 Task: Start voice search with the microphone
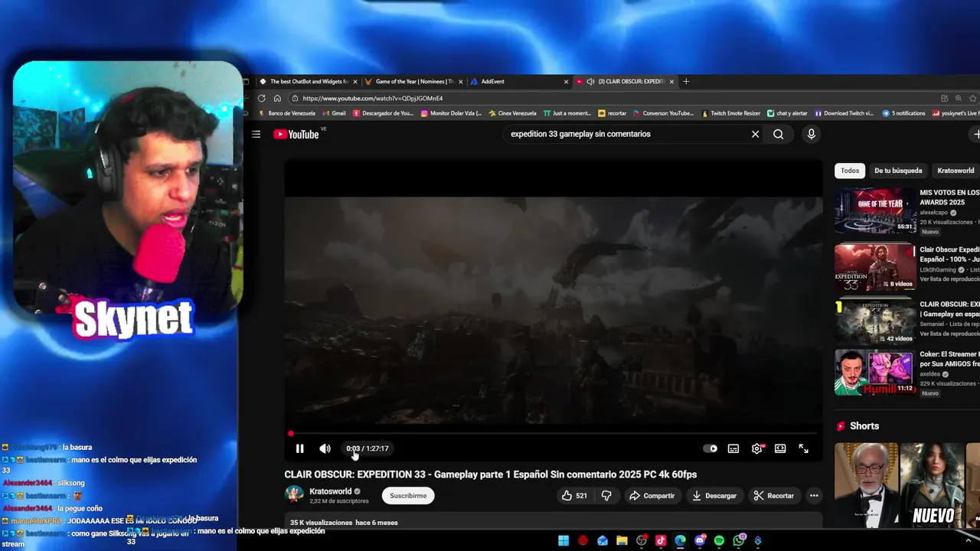(811, 134)
